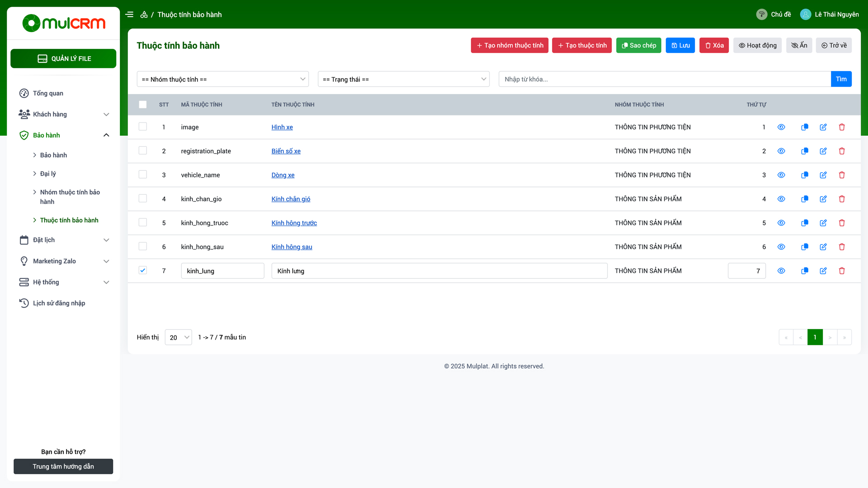Open Lịch sử đăng nhập menu item
868x488 pixels.
(x=59, y=303)
